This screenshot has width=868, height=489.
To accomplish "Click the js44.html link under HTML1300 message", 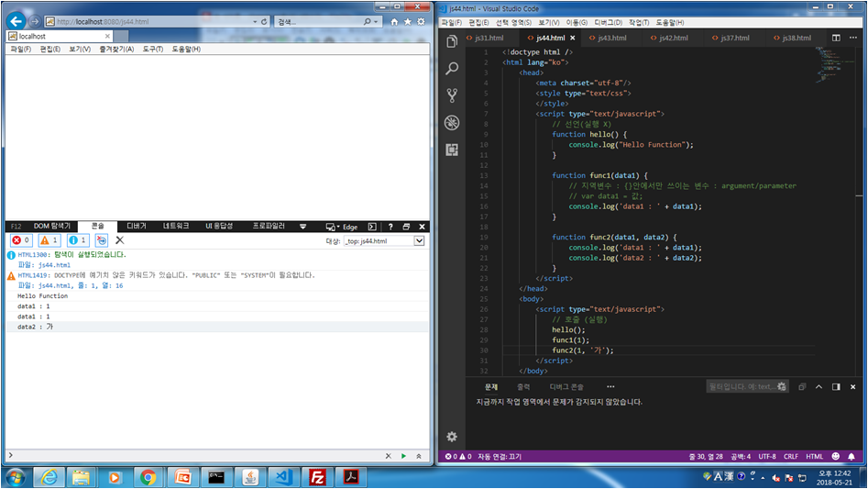I will tap(54, 265).
